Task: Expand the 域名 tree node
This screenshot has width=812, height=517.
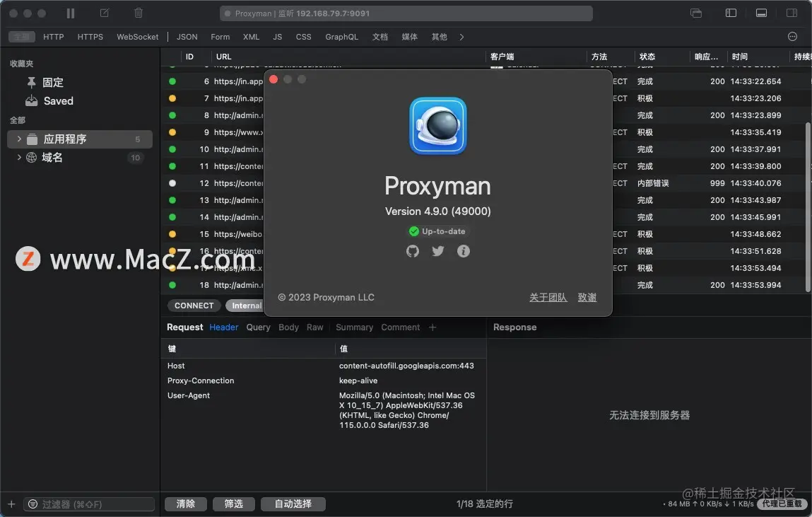Action: [x=19, y=157]
